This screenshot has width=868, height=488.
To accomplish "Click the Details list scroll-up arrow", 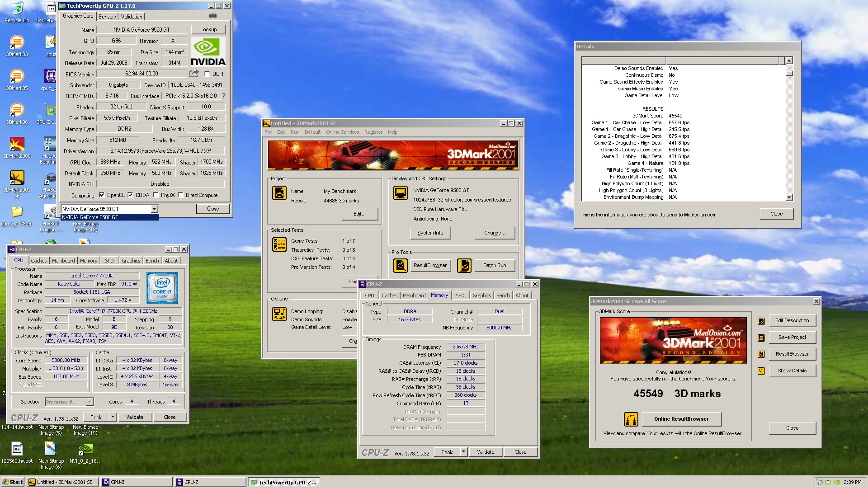I will click(789, 61).
